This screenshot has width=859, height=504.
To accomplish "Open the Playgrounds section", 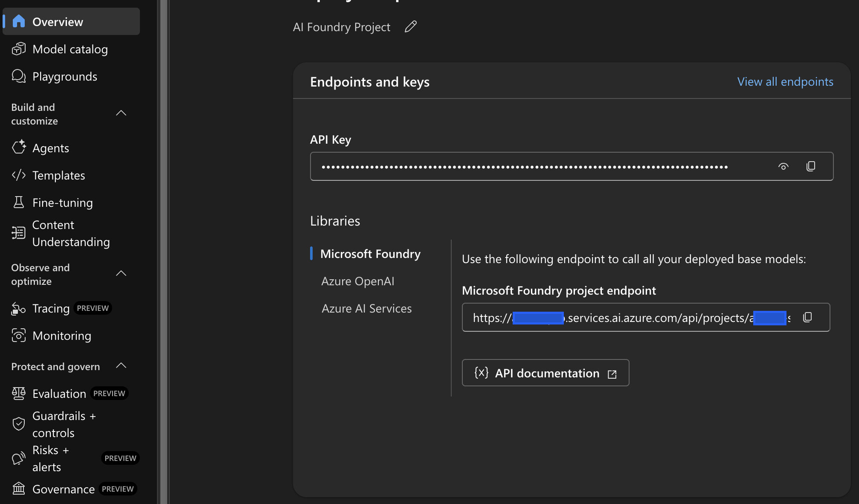I will 64,76.
